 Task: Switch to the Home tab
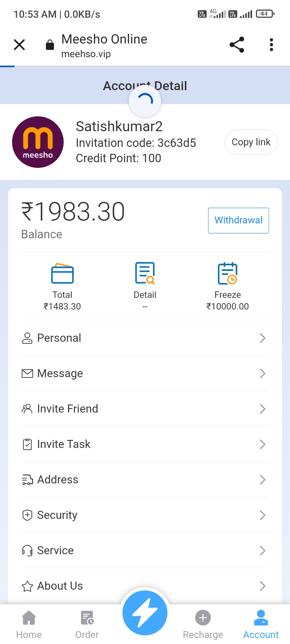(x=29, y=624)
